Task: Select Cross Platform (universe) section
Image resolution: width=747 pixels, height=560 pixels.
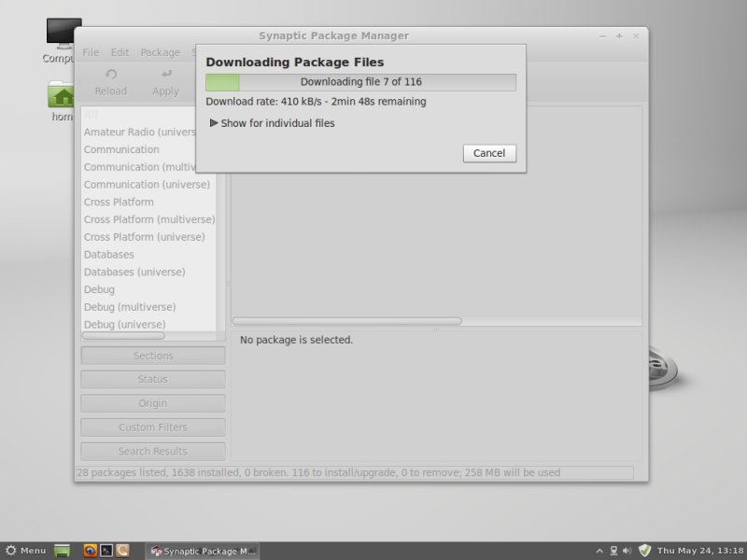Action: click(x=148, y=237)
